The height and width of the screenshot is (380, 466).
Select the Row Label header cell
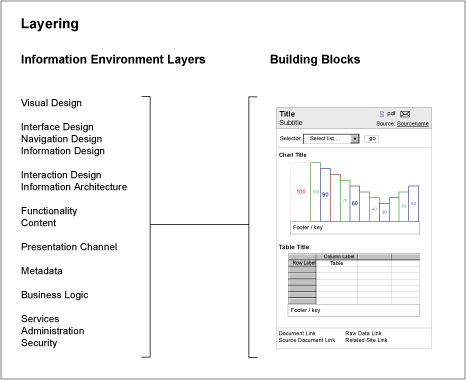302,263
